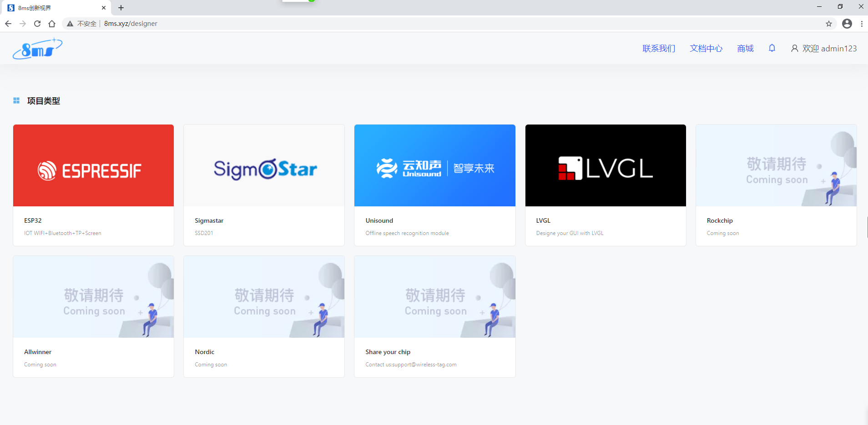868x425 pixels.
Task: Click the Rockchip card title
Action: [720, 220]
